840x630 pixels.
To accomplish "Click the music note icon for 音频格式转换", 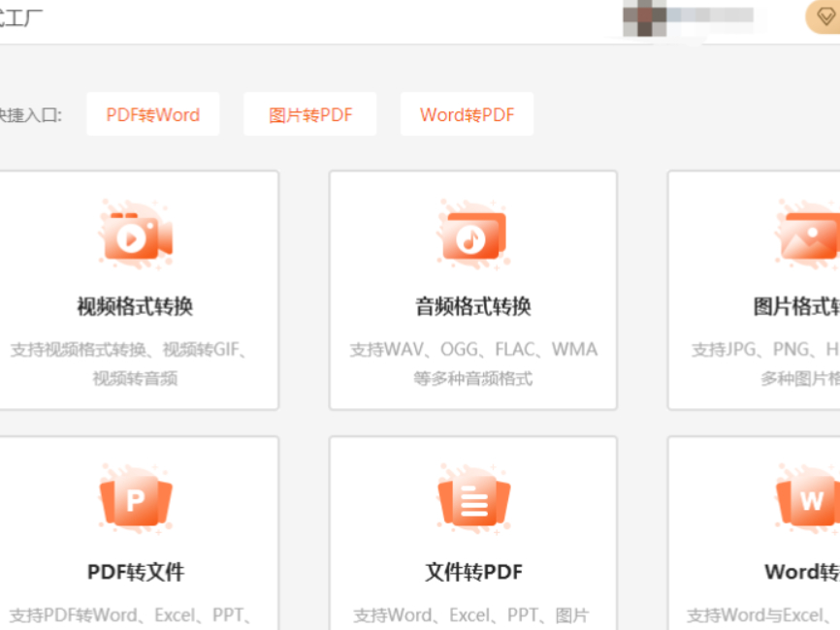I will pos(473,235).
